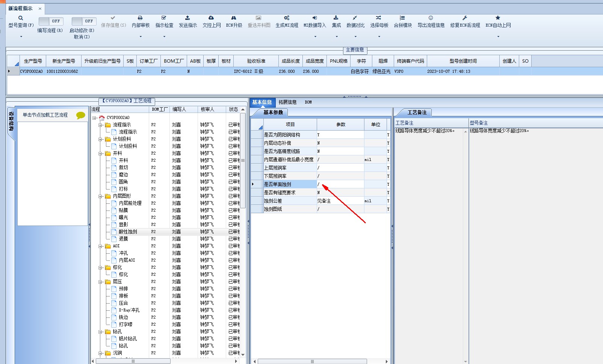Open dropdown arrow under 指示检查
603x364 pixels.
point(164,37)
